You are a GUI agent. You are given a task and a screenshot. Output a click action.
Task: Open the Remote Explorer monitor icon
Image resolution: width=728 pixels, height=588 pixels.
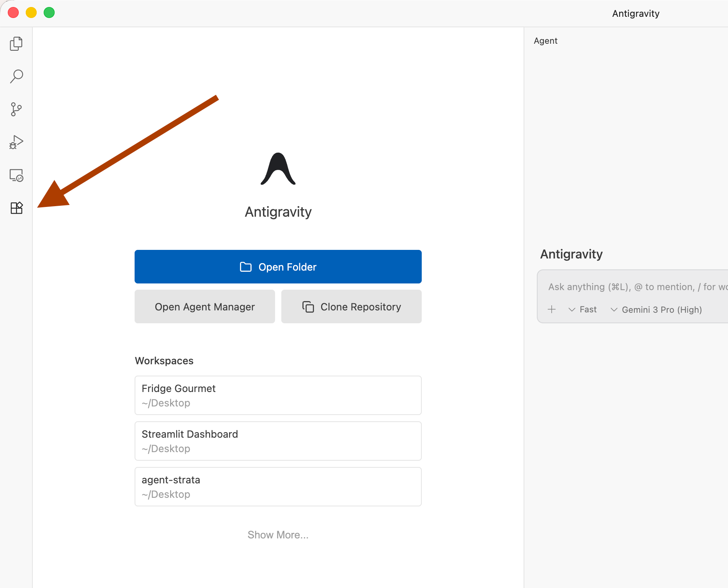tap(16, 175)
